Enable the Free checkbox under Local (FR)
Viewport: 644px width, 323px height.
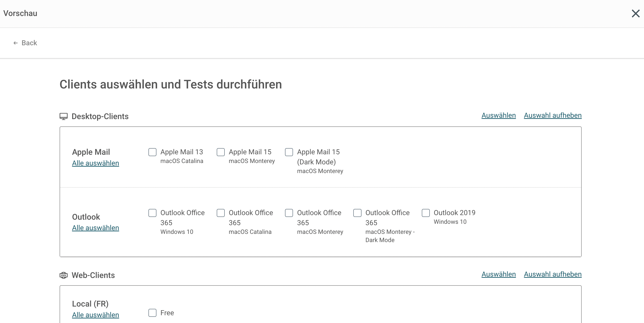click(x=152, y=313)
